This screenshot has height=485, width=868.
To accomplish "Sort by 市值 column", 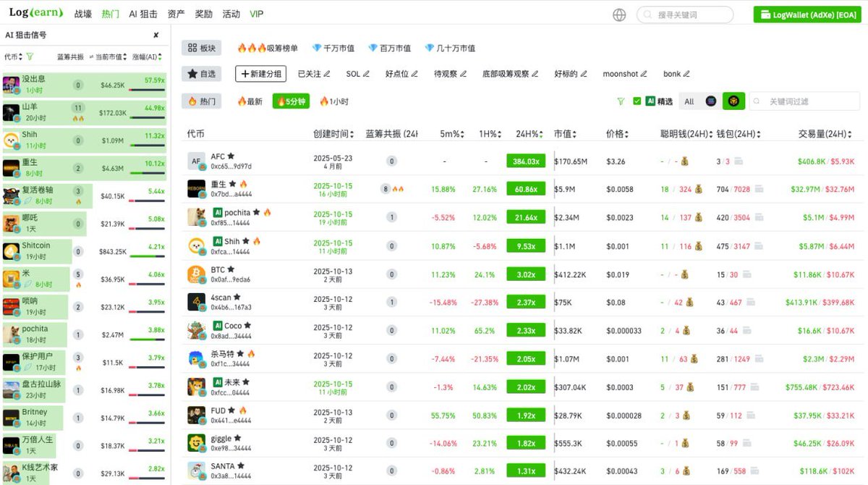I will coord(565,134).
